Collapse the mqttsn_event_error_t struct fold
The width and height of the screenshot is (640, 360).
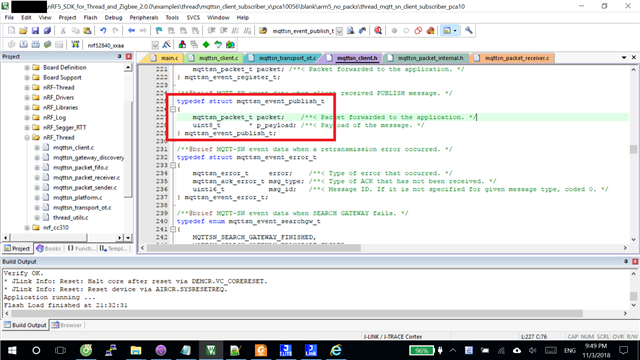(173, 165)
